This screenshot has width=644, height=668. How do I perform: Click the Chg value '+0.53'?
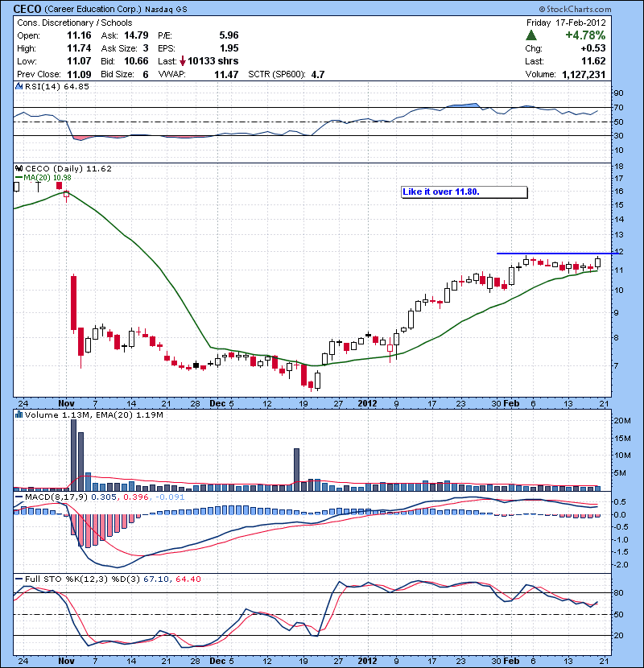[592, 48]
